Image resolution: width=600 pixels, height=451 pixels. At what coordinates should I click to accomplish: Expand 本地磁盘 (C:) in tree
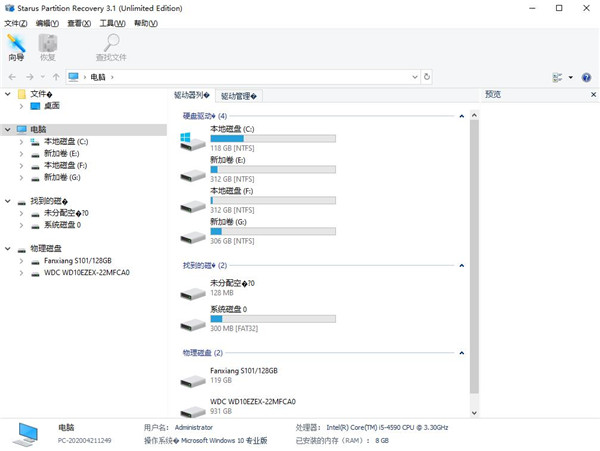[21, 142]
